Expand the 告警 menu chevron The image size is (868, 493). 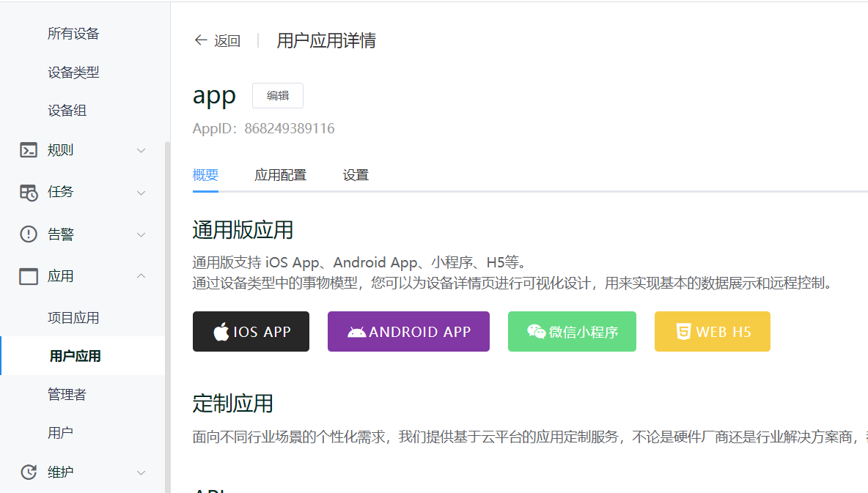pos(141,234)
